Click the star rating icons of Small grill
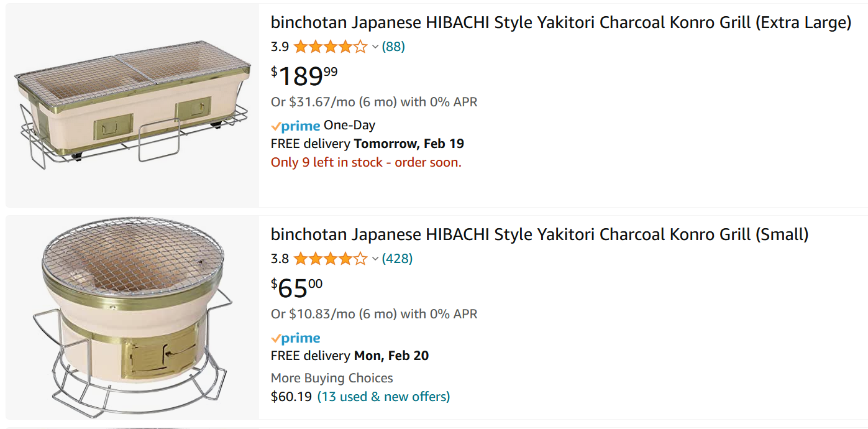Screen dimensions: 868x429 [x=331, y=259]
